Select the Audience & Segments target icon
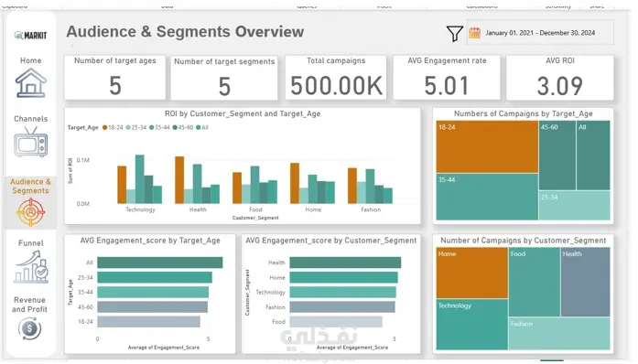The height and width of the screenshot is (364, 638). point(30,212)
